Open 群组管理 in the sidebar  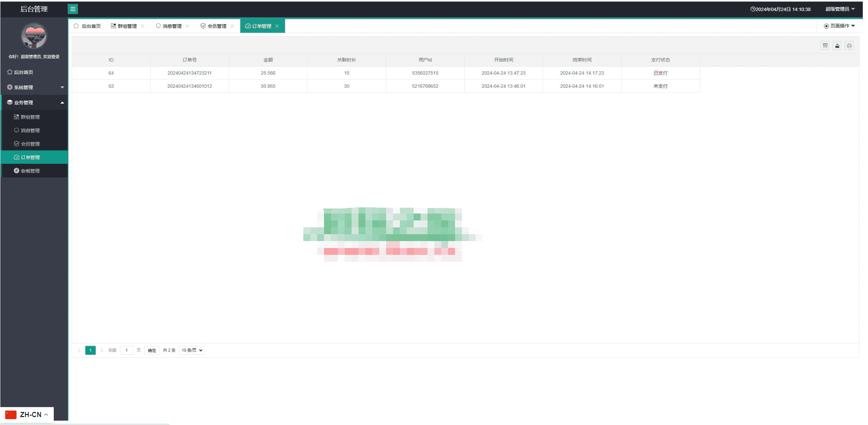pos(34,117)
